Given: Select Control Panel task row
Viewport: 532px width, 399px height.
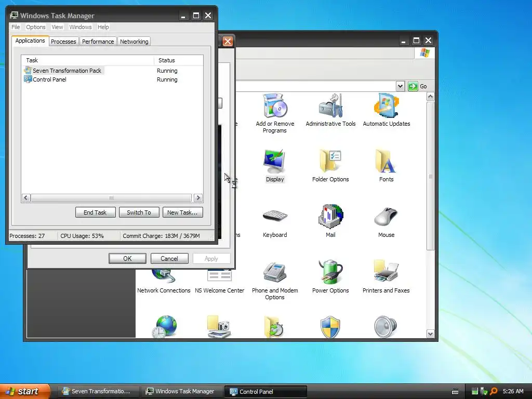Looking at the screenshot, I should pos(112,79).
